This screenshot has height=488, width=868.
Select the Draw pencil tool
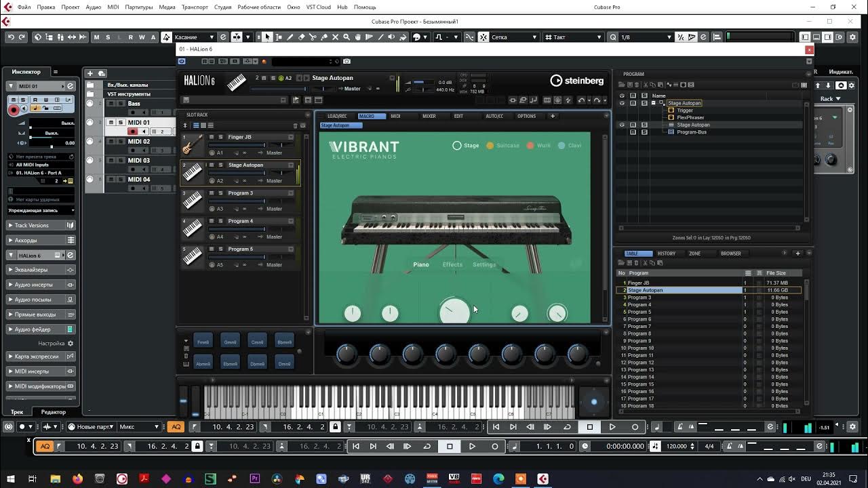[290, 37]
